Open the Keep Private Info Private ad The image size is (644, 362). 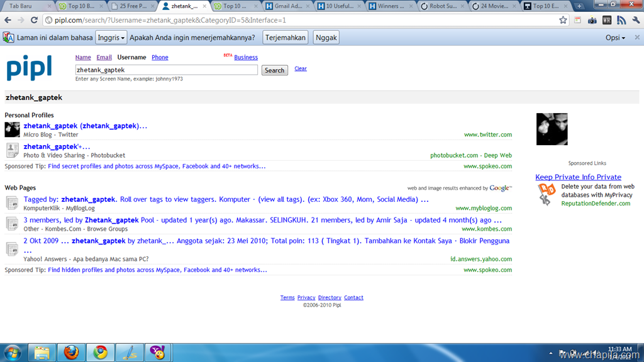point(578,177)
